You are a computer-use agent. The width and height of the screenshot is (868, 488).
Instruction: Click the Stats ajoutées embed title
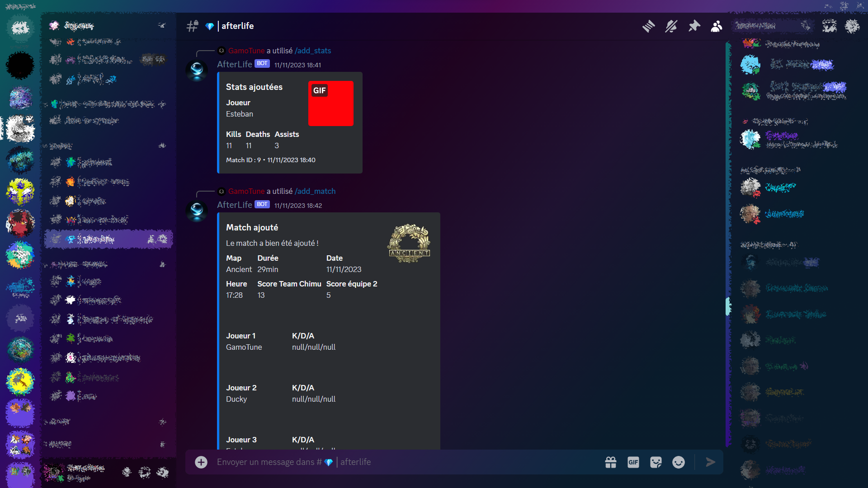click(254, 87)
